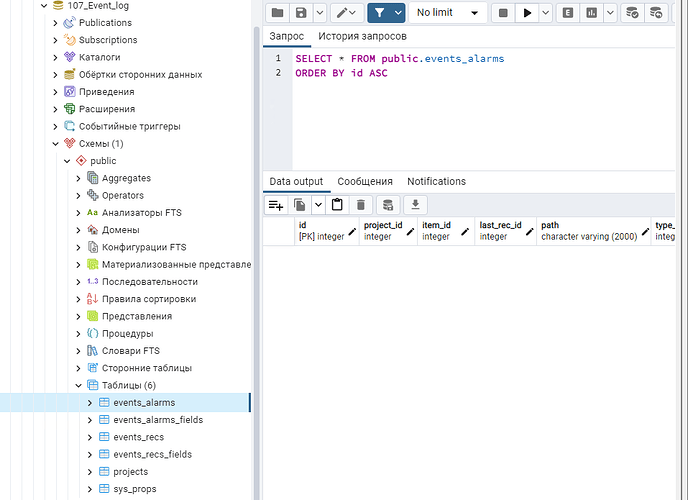Click the Add row icon
The image size is (688, 500).
pyautogui.click(x=276, y=205)
